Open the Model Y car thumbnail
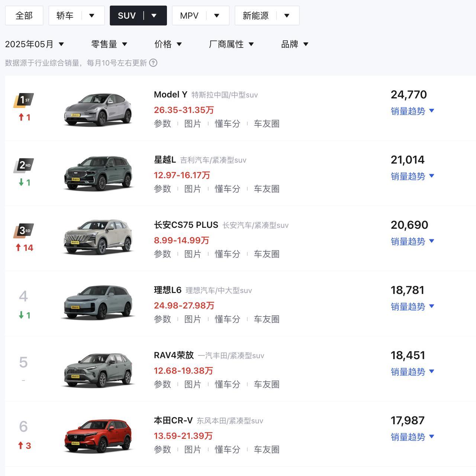The height and width of the screenshot is (476, 476). tap(98, 110)
